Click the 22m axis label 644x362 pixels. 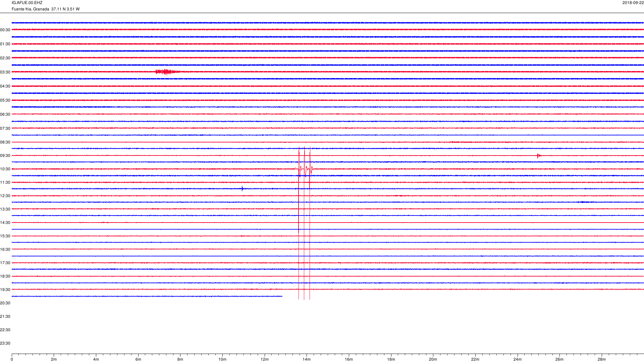coord(475,359)
